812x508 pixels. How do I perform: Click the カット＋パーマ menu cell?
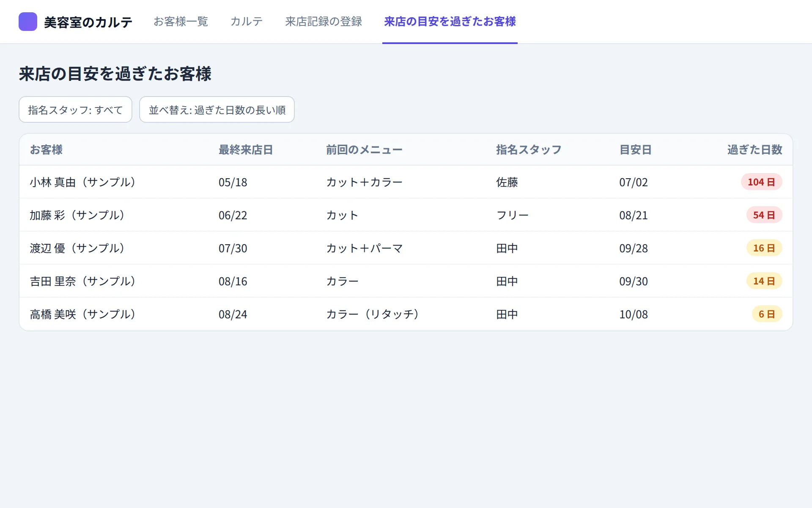364,248
